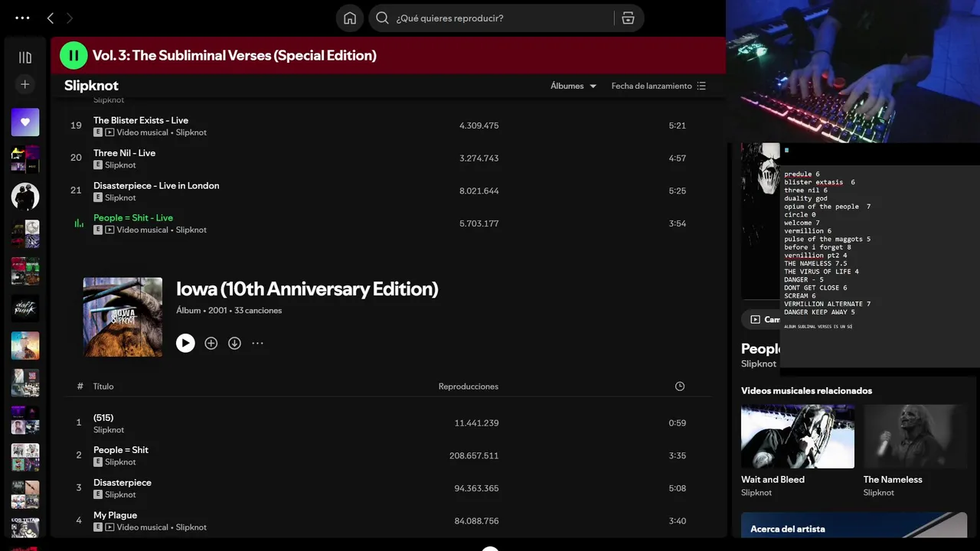Click the Reproducciones column header
980x551 pixels.
pyautogui.click(x=469, y=386)
